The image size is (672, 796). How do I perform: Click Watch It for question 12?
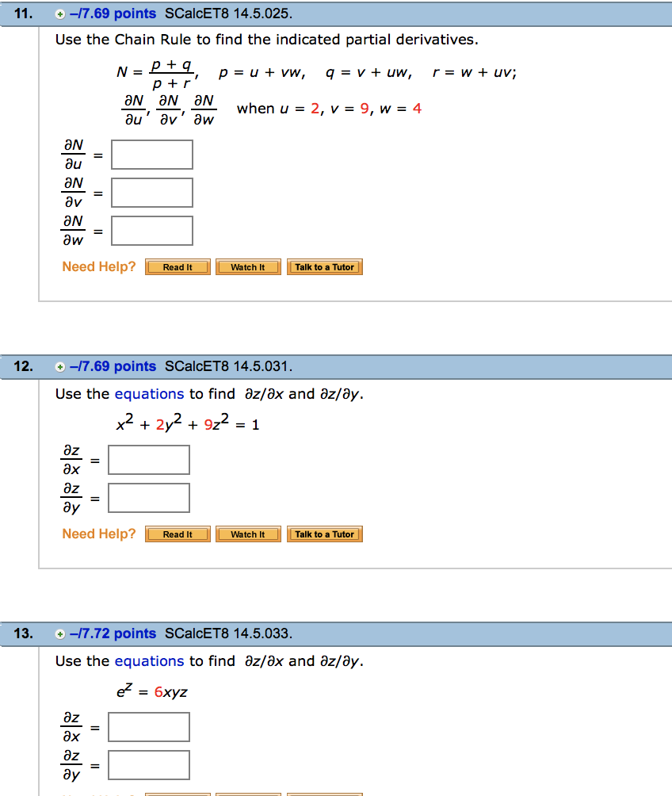(x=247, y=534)
